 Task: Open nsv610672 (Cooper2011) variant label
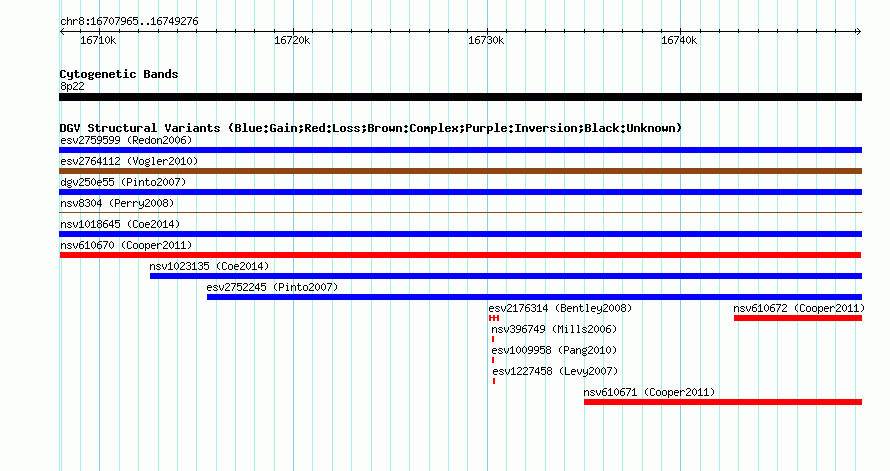coord(799,308)
